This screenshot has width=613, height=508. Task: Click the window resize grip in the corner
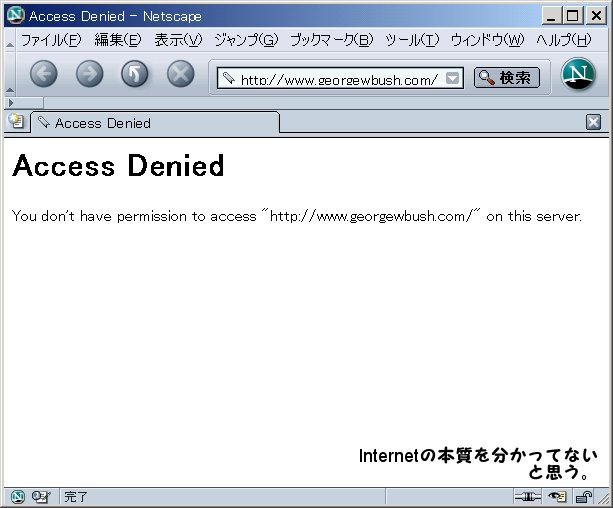click(x=604, y=498)
